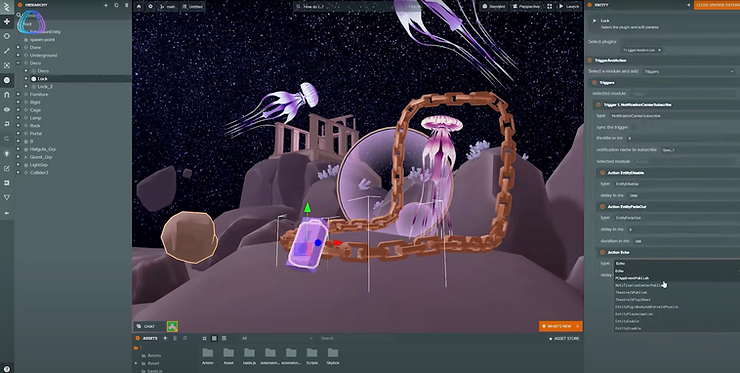Open the What's New notification
The height and width of the screenshot is (373, 740).
560,326
